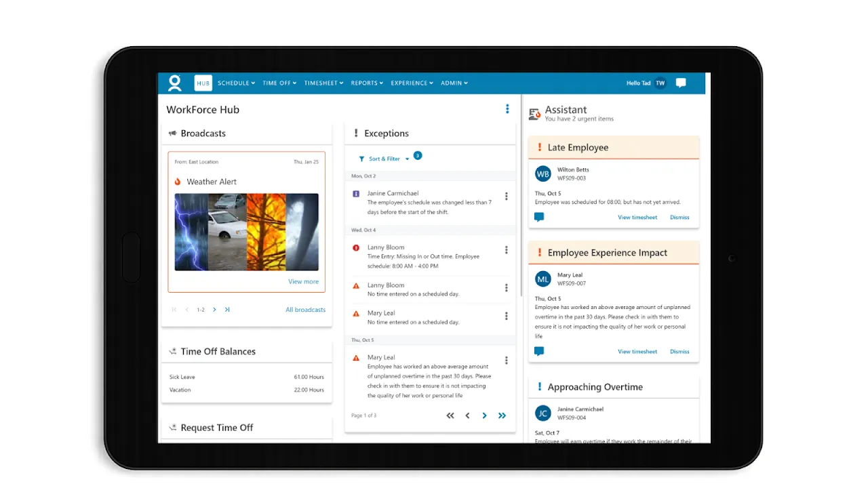Expand the Experience menu

click(x=412, y=83)
